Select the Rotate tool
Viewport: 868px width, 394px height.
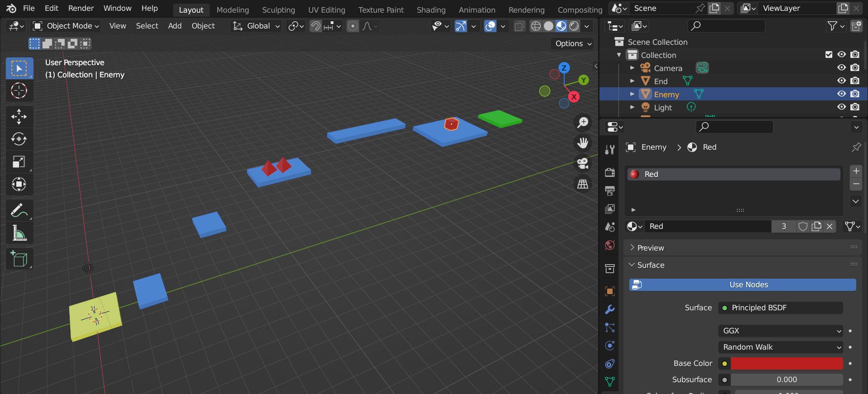[x=19, y=139]
